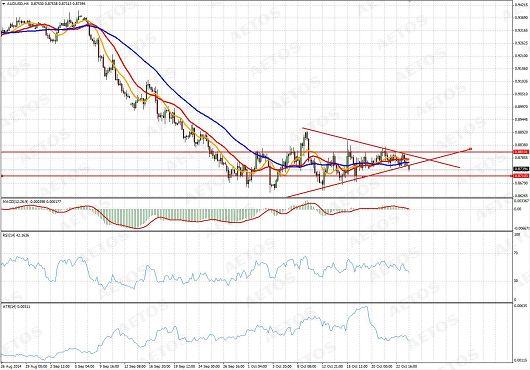Click the ATR(14) indicator label
Viewport: 530px width, 370px height.
click(16, 306)
